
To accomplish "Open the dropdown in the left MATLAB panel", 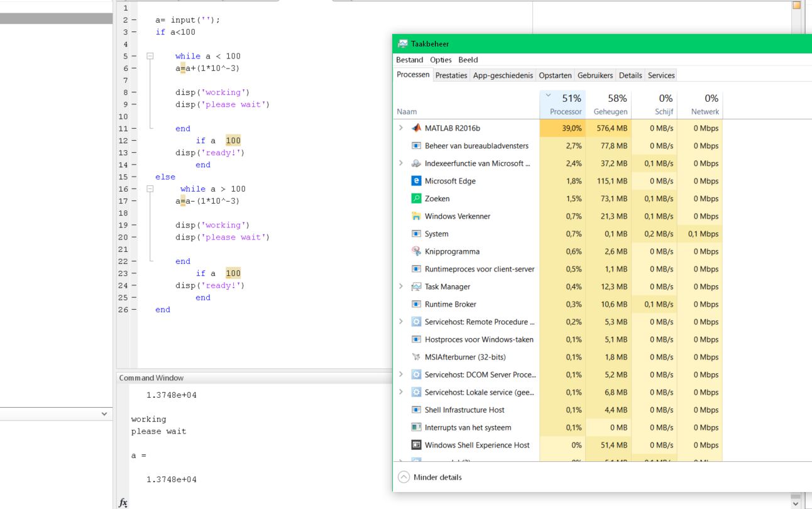I will 104,413.
